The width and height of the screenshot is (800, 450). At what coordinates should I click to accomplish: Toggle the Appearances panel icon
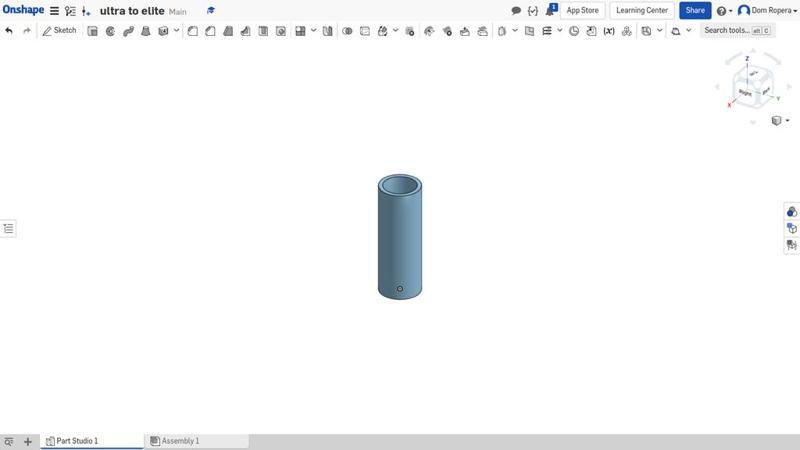[792, 211]
